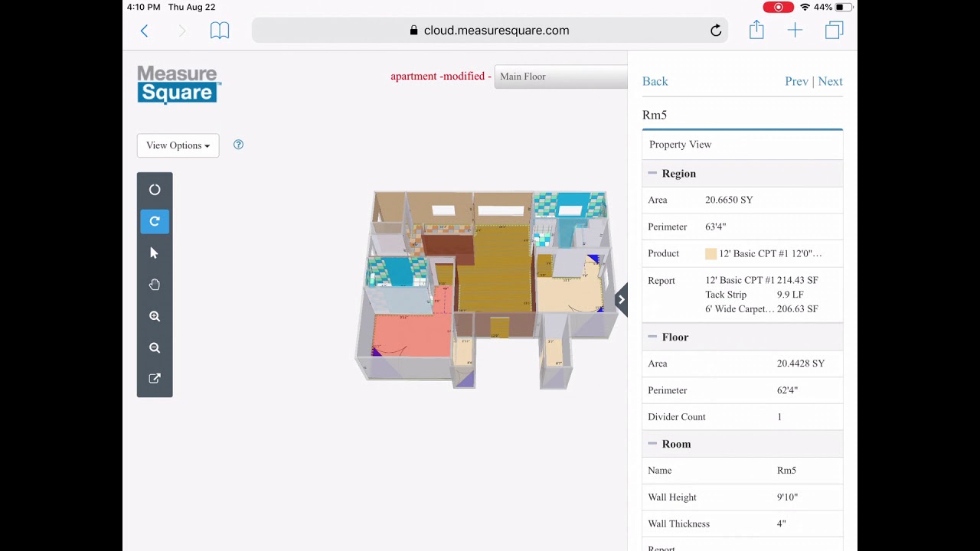Click the red screen recording indicator

778,7
